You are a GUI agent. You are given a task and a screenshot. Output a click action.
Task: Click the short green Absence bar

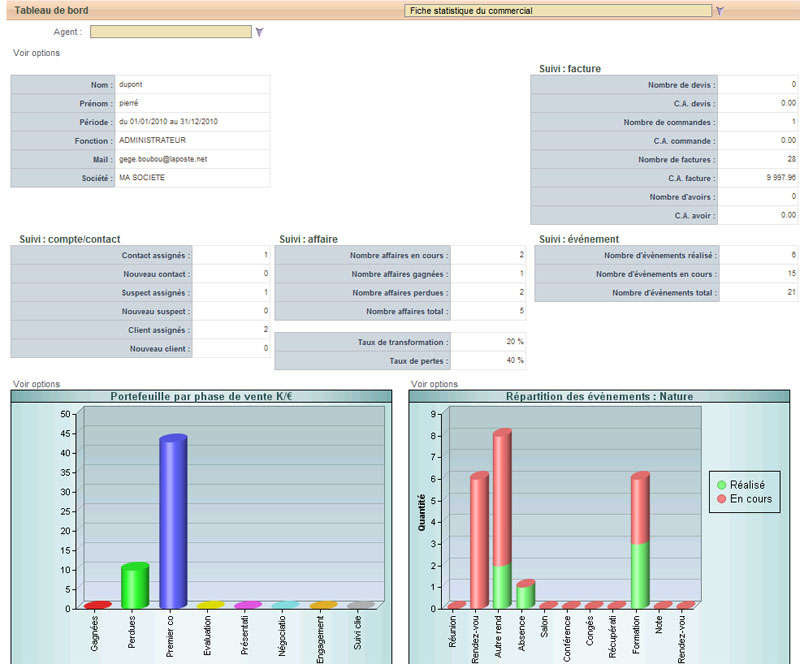coord(526,594)
